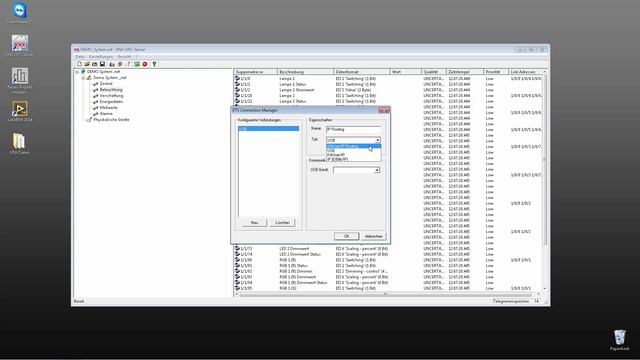Viewport: 640px width, 360px height.
Task: Choose KNXnet/IP Routing in the list
Action: (x=353, y=146)
